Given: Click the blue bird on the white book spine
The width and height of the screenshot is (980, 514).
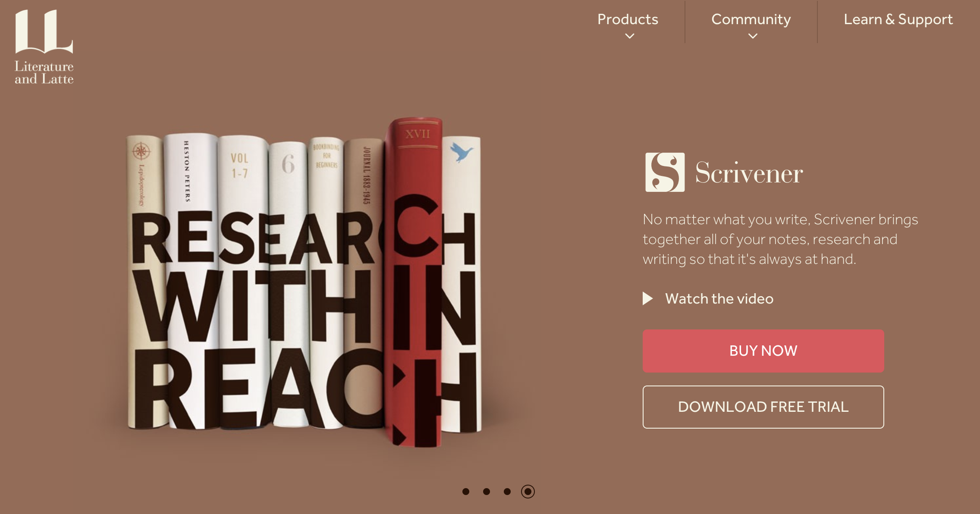Looking at the screenshot, I should [x=461, y=153].
